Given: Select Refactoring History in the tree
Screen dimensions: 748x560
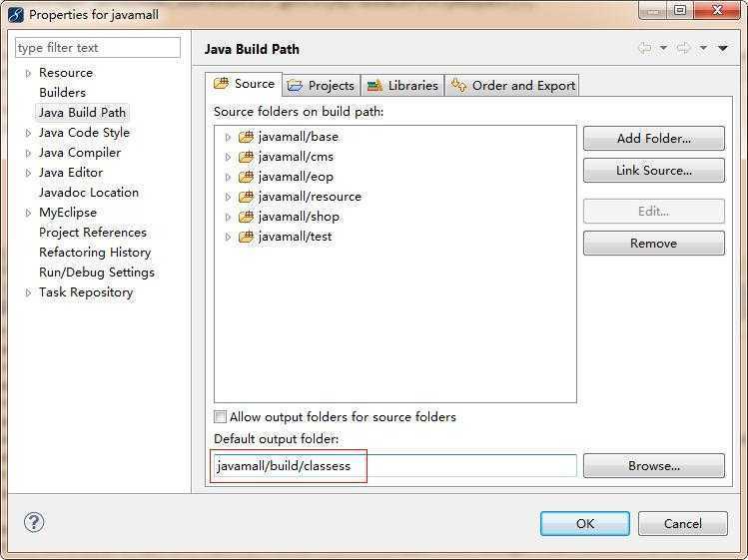Looking at the screenshot, I should 95,253.
